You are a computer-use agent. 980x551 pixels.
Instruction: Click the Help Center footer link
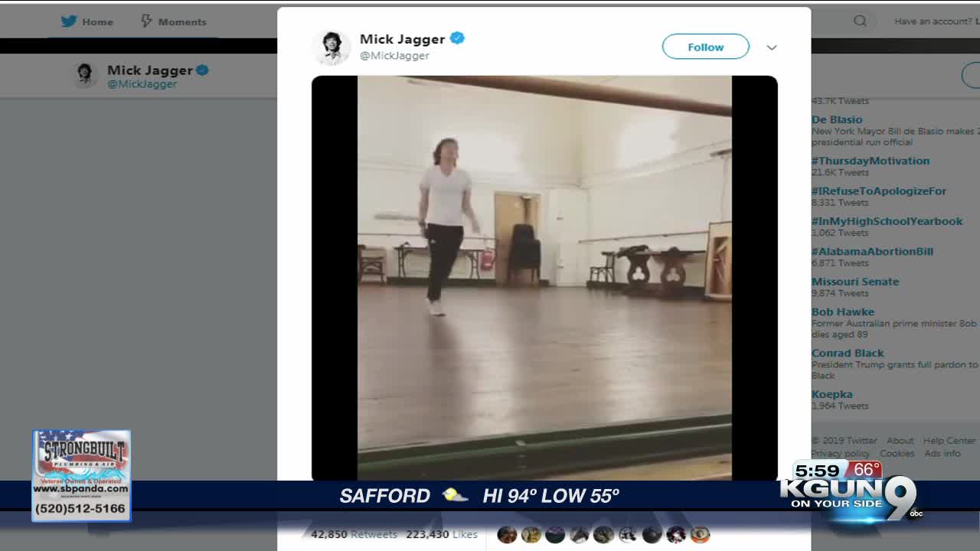click(x=949, y=441)
